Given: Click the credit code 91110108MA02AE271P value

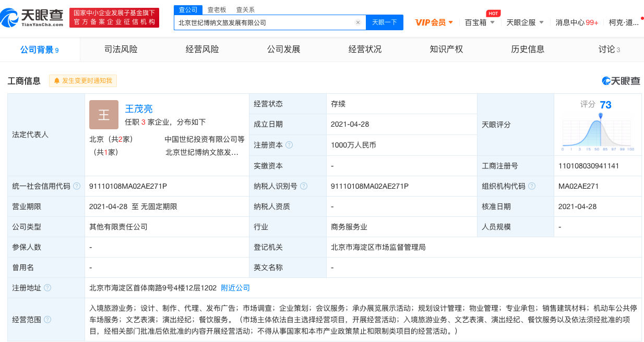Looking at the screenshot, I should pos(128,186).
